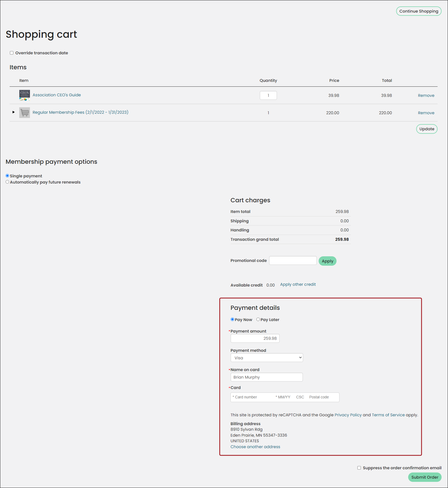Select the Pay Now radio button
The width and height of the screenshot is (448, 488).
[x=232, y=319]
